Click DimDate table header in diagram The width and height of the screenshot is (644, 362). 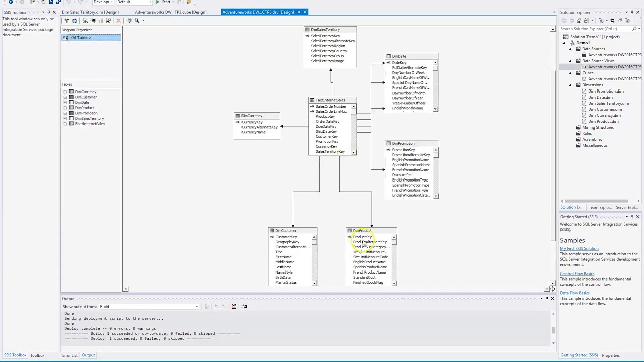(x=412, y=56)
